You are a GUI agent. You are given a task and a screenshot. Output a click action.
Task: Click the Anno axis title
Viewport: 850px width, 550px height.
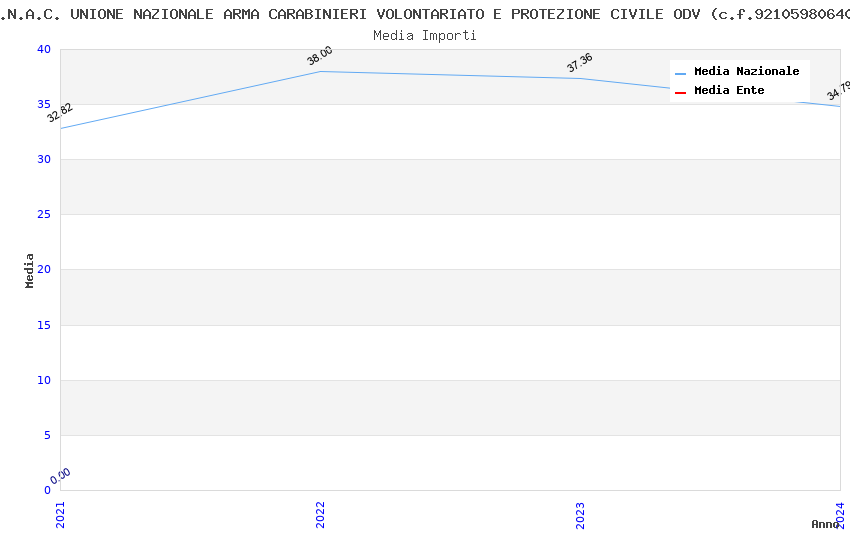(x=825, y=524)
